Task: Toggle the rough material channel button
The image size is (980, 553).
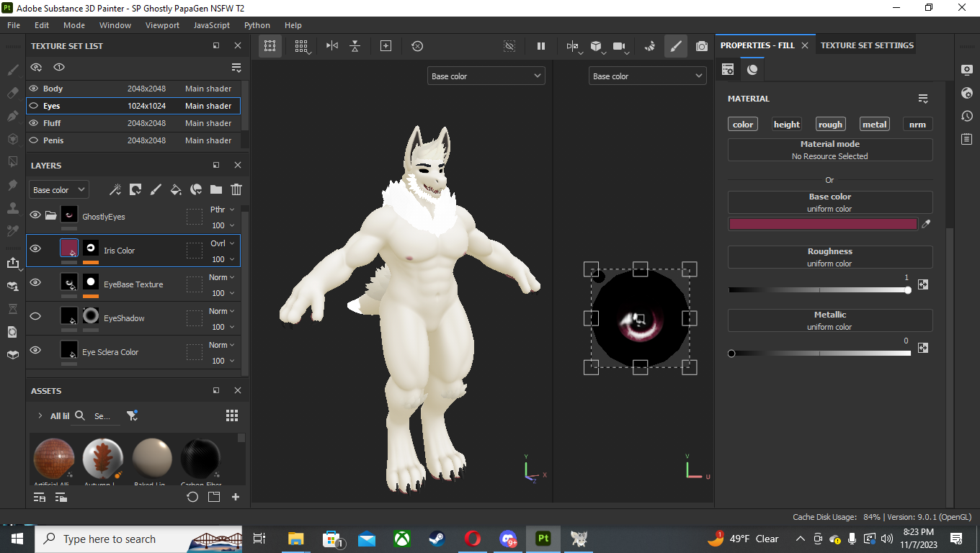Action: [x=830, y=125]
